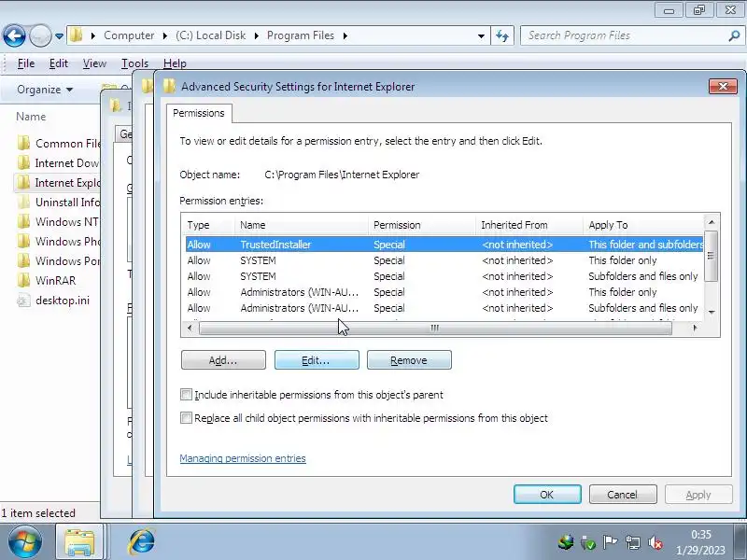747x560 pixels.
Task: Select the WinRAR folder icon
Action: click(23, 281)
